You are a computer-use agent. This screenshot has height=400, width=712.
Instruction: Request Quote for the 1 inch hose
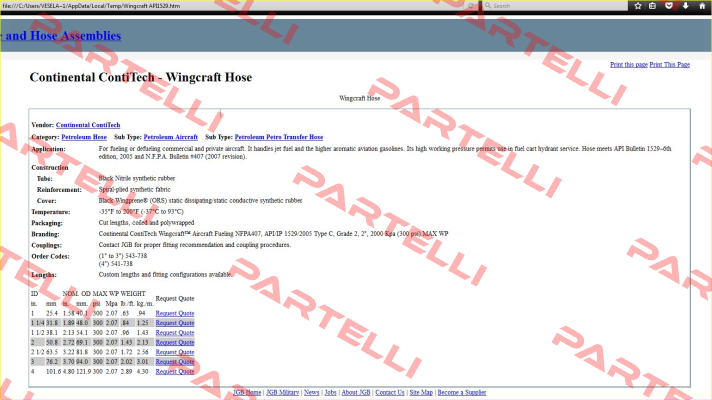pyautogui.click(x=175, y=313)
